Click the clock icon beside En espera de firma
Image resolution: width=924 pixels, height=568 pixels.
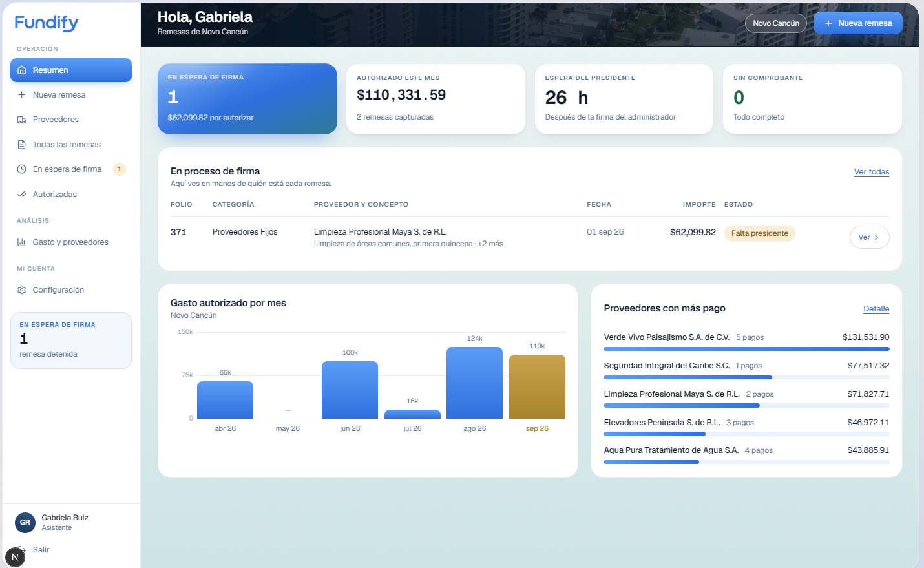(22, 169)
